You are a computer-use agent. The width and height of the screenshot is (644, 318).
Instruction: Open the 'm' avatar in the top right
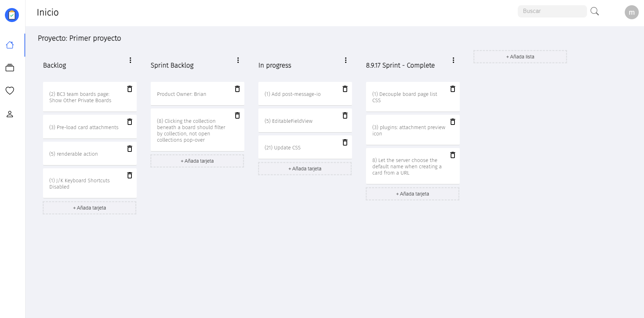point(632,12)
